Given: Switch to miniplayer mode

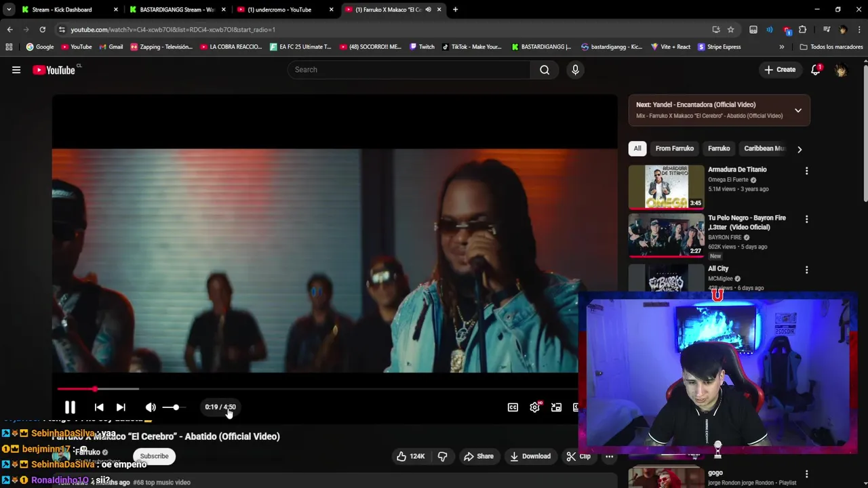Looking at the screenshot, I should (556, 407).
